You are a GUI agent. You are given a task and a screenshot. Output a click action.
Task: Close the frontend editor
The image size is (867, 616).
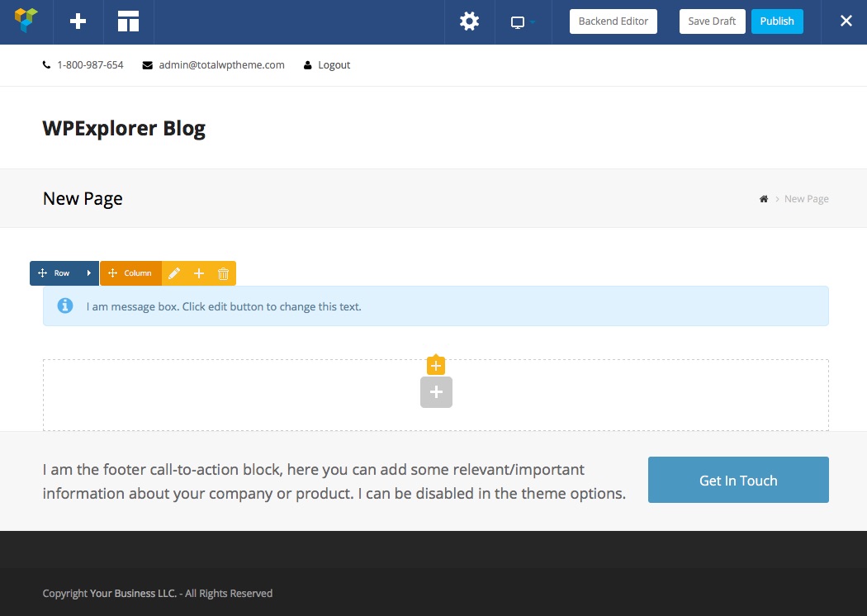click(x=846, y=21)
